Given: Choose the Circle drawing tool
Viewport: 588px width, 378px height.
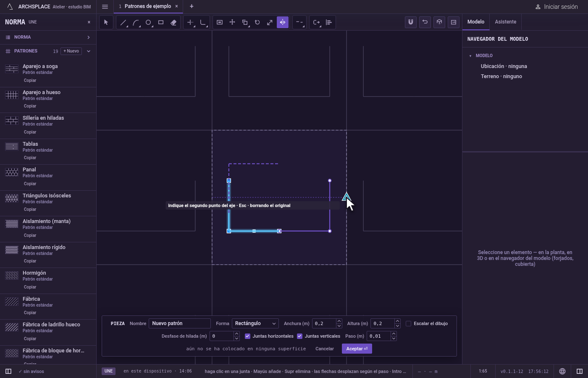Looking at the screenshot, I should click(x=148, y=22).
